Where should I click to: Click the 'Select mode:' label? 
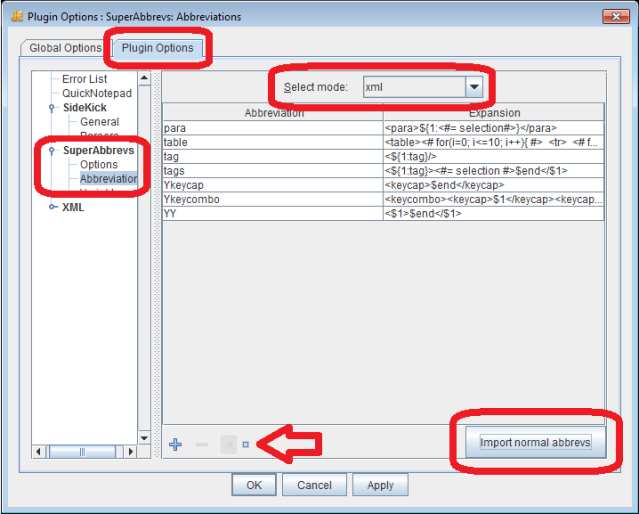(x=315, y=87)
